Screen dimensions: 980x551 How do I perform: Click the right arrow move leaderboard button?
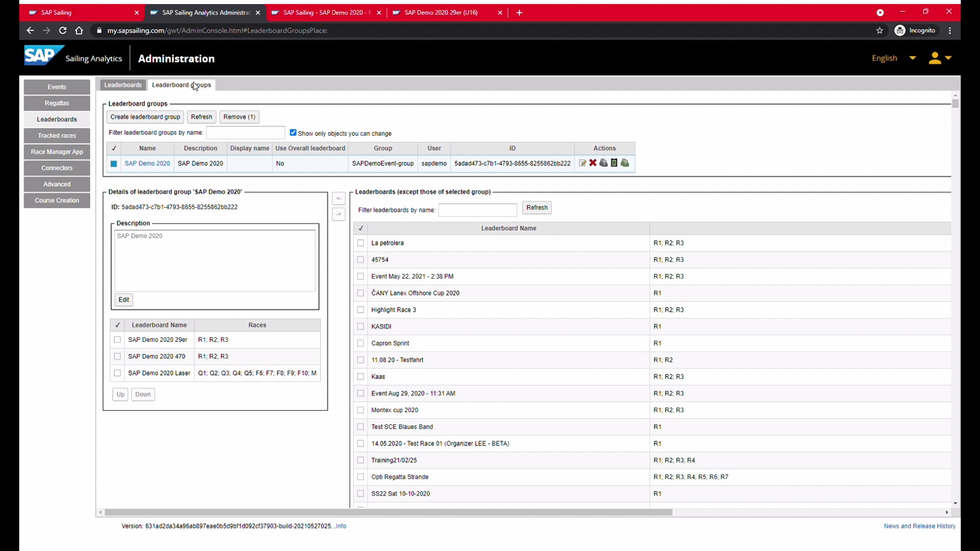point(338,214)
